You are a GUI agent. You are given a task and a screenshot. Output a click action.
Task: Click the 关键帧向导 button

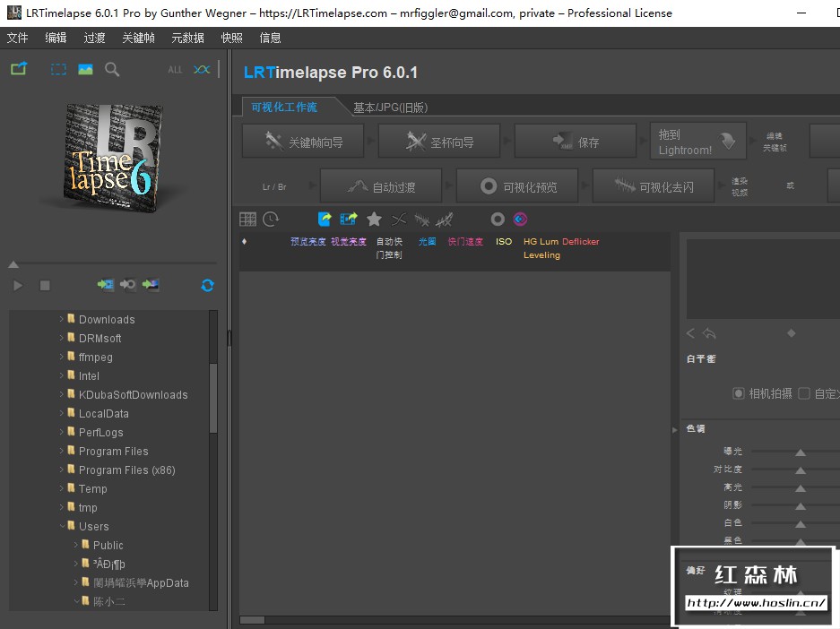click(x=303, y=141)
